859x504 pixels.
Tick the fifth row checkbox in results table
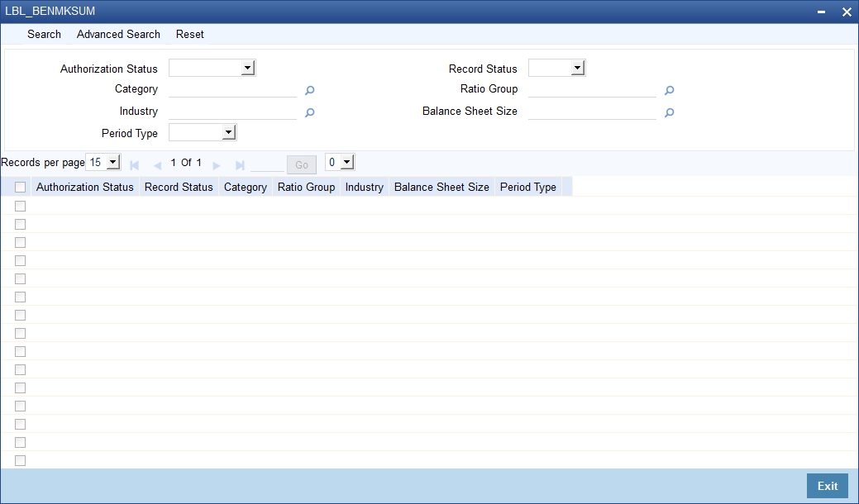[x=21, y=278]
